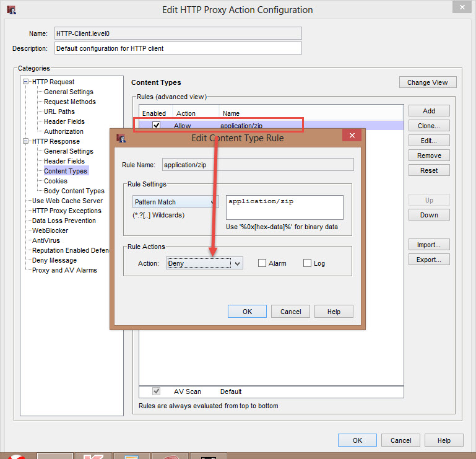Enable the Alarm checkbox

click(x=262, y=263)
